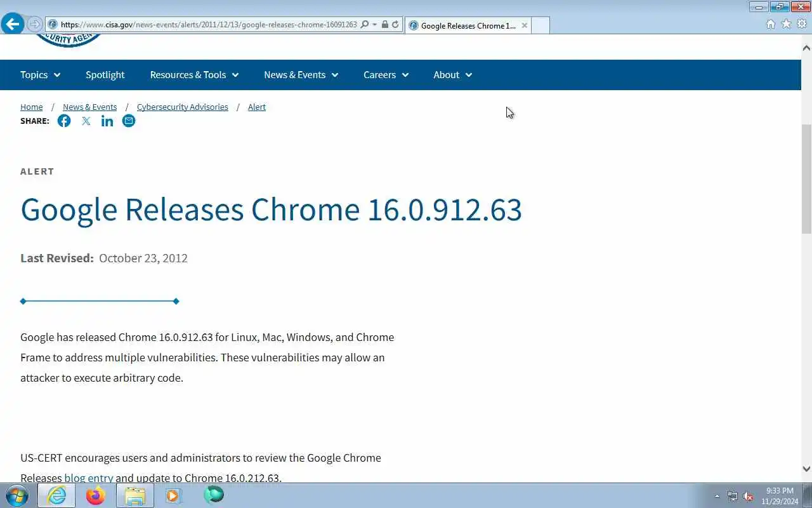Screen dimensions: 812x508
Task: Open the green round taskbar app icon
Action: coord(214,495)
